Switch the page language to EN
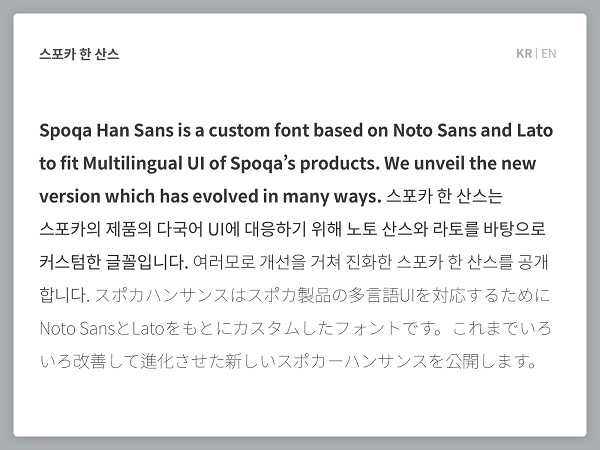Viewport: 600px width, 450px height. coord(549,54)
